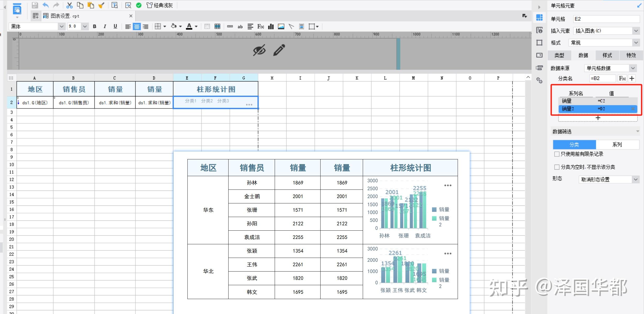Expand the font color dropdown arrow
Screen dimensions: 644x314
(x=196, y=26)
